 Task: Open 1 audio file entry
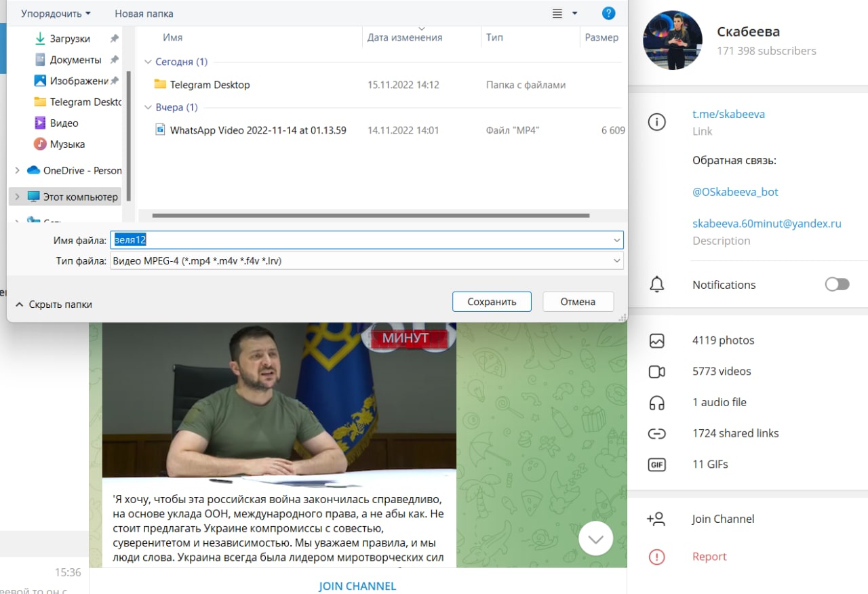point(719,402)
